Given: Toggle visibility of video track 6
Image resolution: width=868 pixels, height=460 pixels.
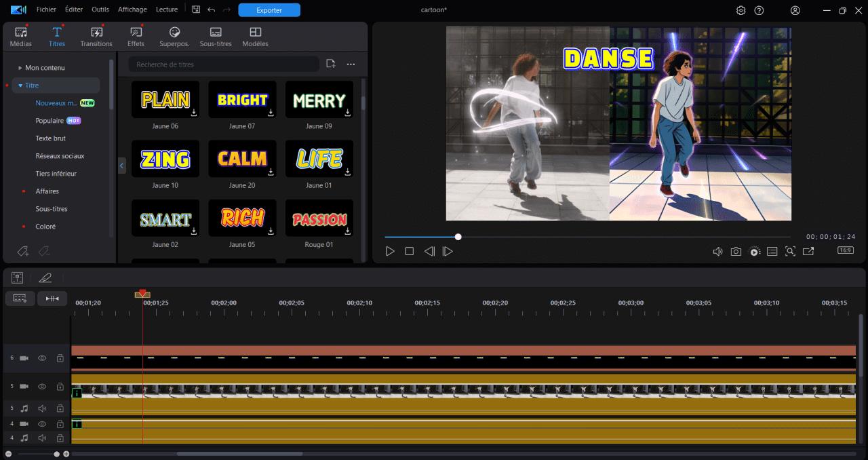Looking at the screenshot, I should coord(42,358).
